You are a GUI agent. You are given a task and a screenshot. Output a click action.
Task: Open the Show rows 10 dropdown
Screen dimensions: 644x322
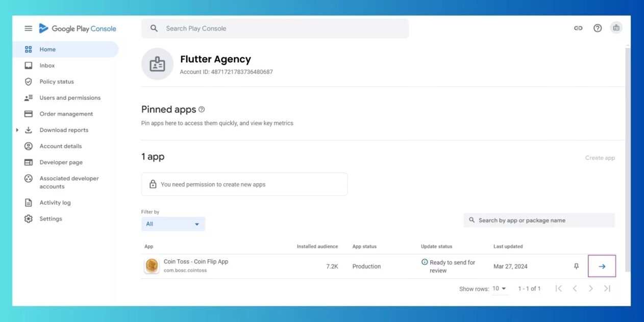coord(499,288)
